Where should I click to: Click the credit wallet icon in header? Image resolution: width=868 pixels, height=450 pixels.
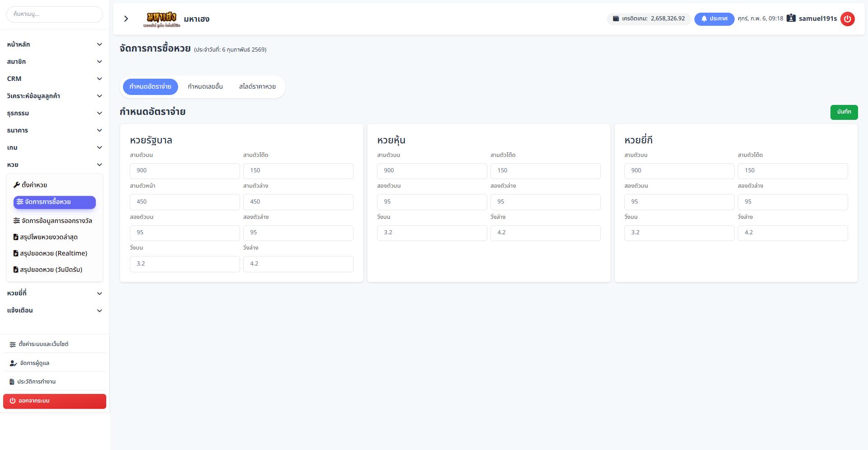click(615, 19)
